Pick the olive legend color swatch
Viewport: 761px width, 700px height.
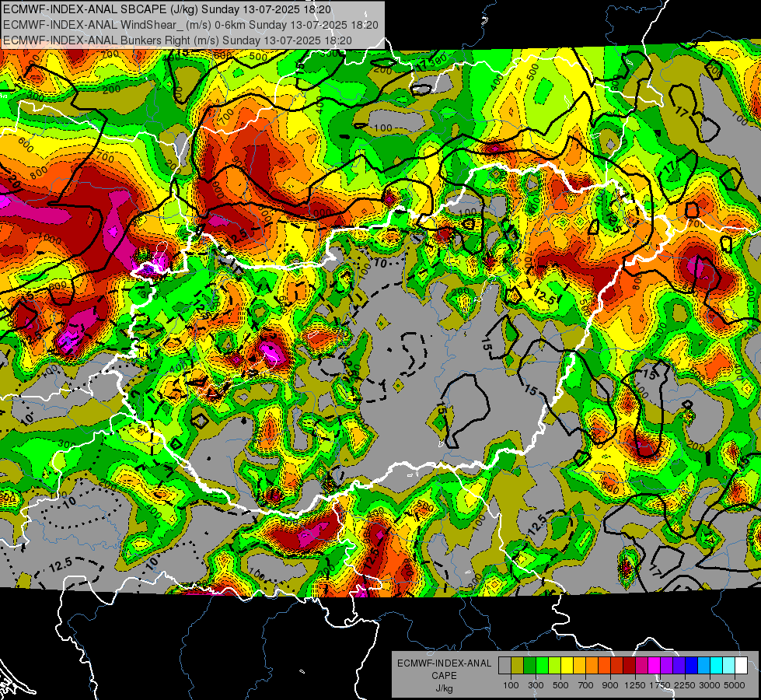[518, 666]
